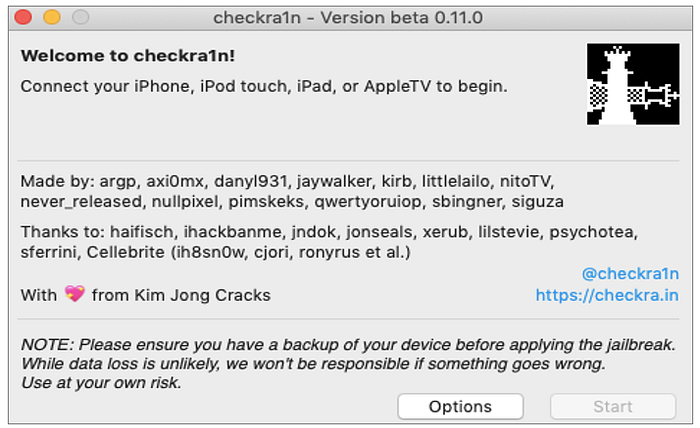Click the checkra1n chess piece logo

(x=633, y=84)
